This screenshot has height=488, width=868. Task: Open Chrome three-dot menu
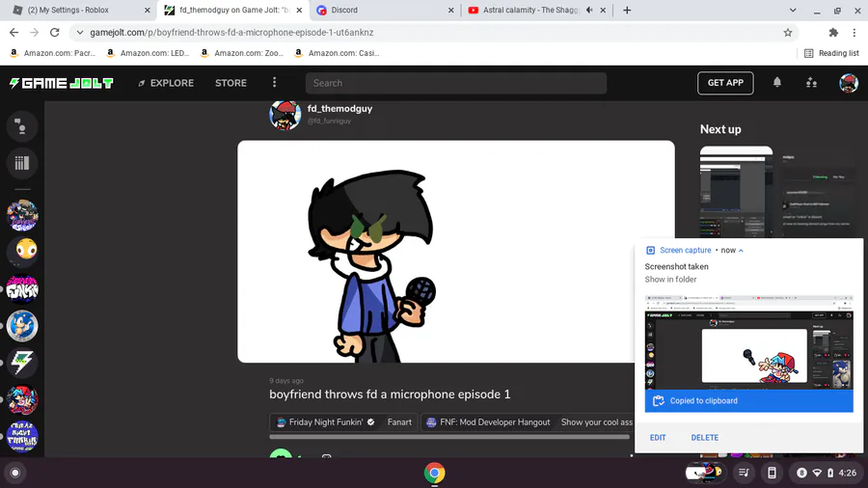tap(854, 33)
